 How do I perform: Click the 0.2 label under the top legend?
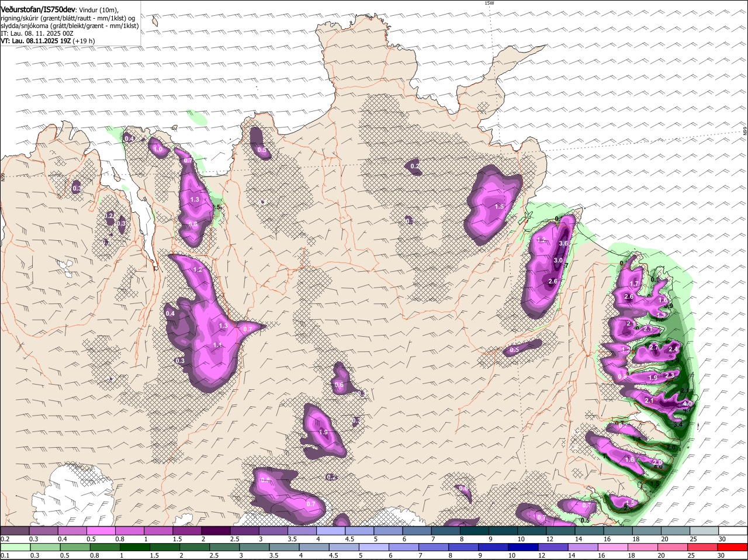tap(5, 539)
